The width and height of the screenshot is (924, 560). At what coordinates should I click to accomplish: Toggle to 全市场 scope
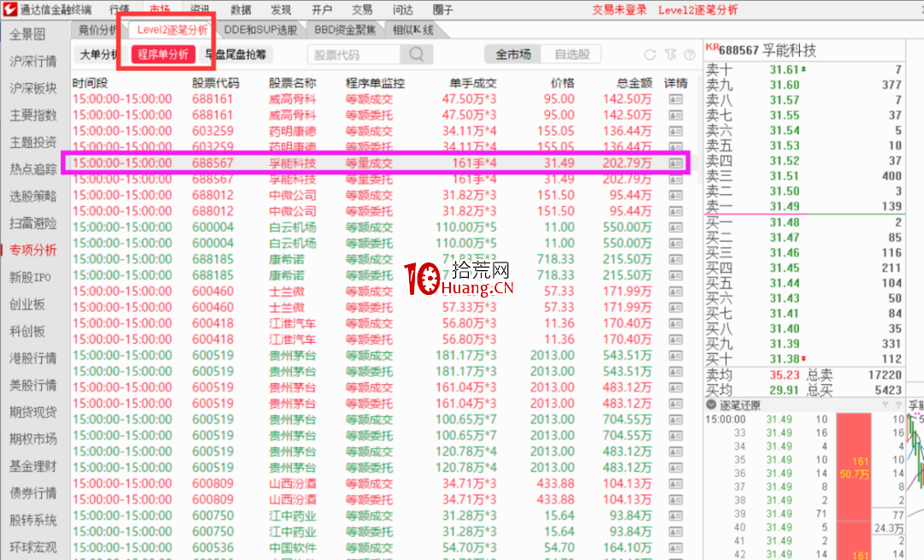pos(512,55)
